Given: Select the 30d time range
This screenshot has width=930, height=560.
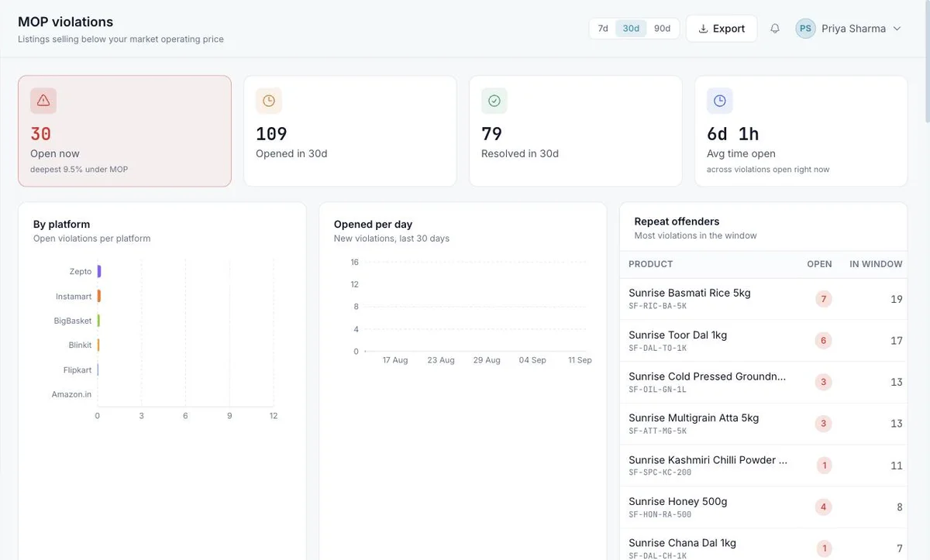Looking at the screenshot, I should [631, 29].
